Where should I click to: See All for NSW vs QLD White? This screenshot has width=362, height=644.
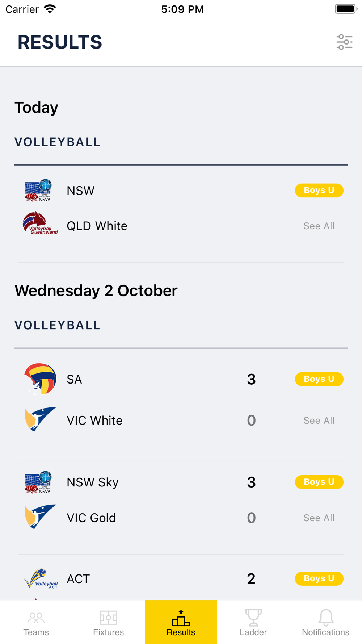pos(319,226)
